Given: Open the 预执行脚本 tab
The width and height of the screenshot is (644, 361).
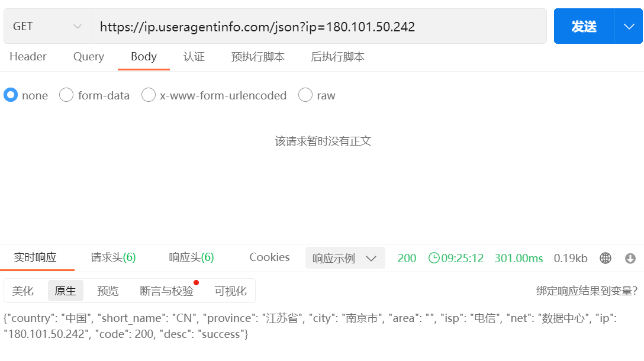Looking at the screenshot, I should click(257, 57).
